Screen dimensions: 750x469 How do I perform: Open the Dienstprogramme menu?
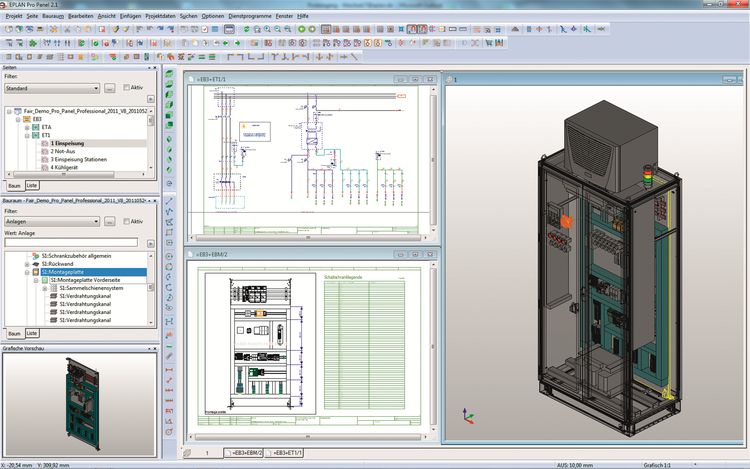(250, 17)
